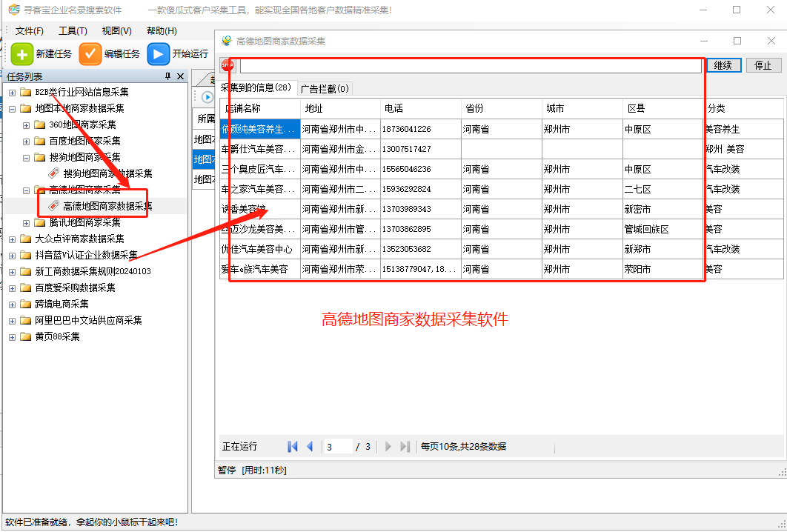Image resolution: width=787 pixels, height=532 pixels.
Task: Click the green 新建任务 plus icon
Action: point(22,53)
